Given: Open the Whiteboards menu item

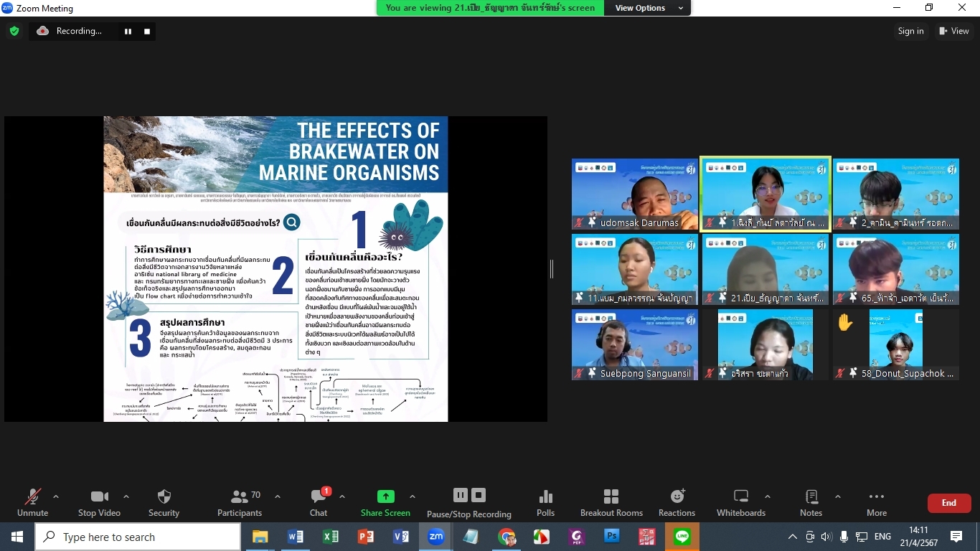Looking at the screenshot, I should click(740, 502).
